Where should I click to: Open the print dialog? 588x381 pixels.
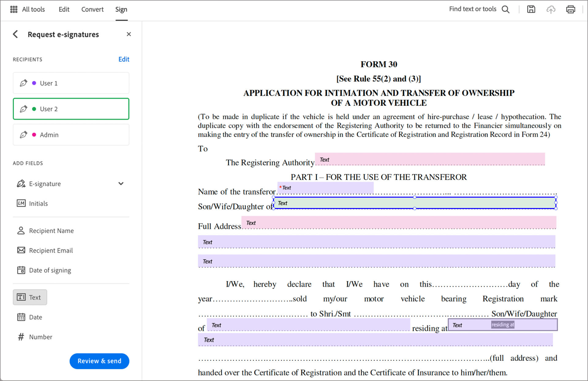[x=570, y=9]
